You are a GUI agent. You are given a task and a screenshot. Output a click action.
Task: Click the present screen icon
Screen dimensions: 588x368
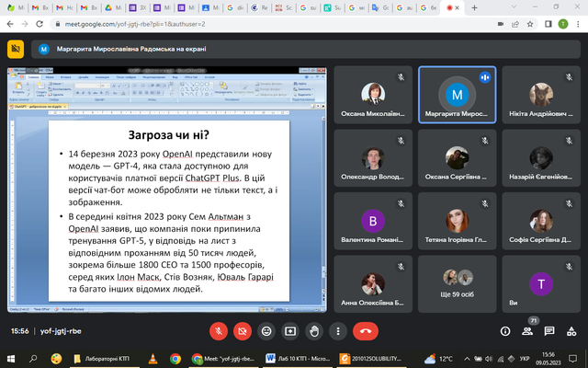(290, 330)
